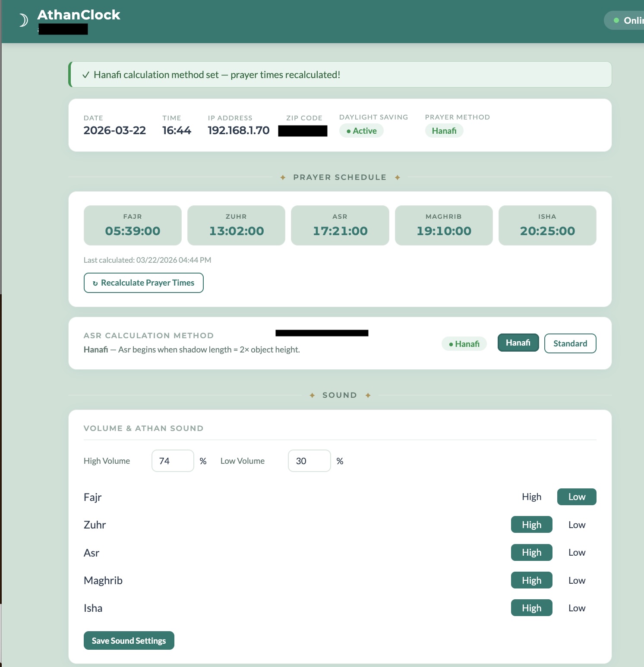This screenshot has width=644, height=667.
Task: Switch Zuhr athan volume to Low
Action: coord(577,524)
